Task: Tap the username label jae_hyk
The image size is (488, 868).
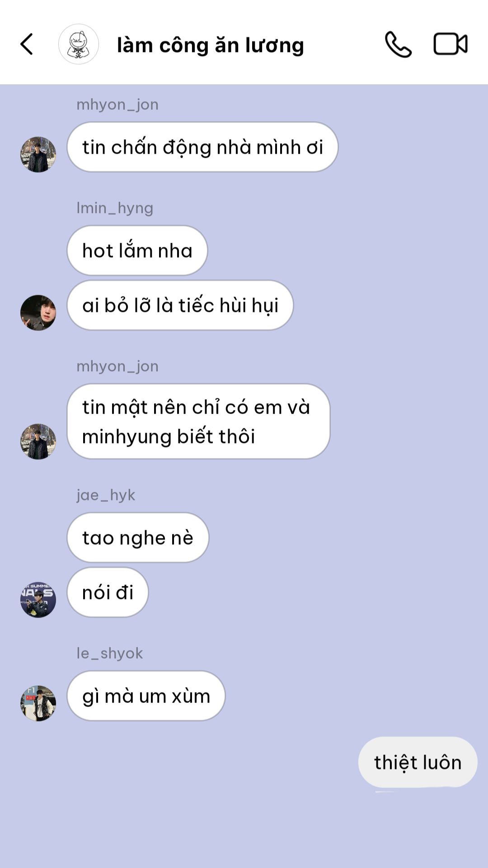Action: coord(106,495)
